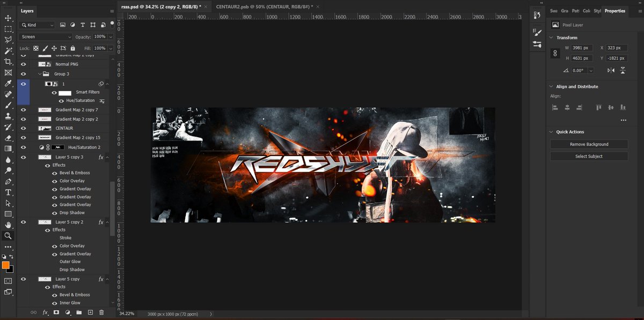
Task: Select the Polygonal Lasso tool
Action: [8, 40]
